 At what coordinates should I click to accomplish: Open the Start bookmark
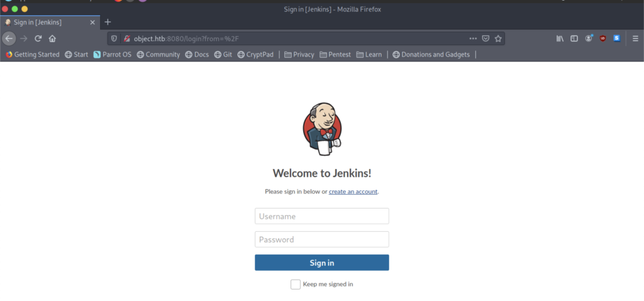[76, 55]
